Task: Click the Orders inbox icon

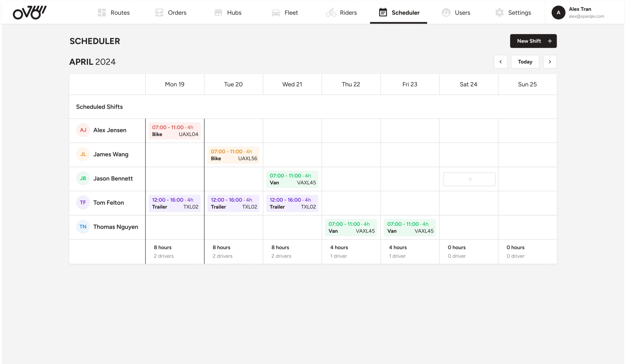Action: (x=159, y=12)
